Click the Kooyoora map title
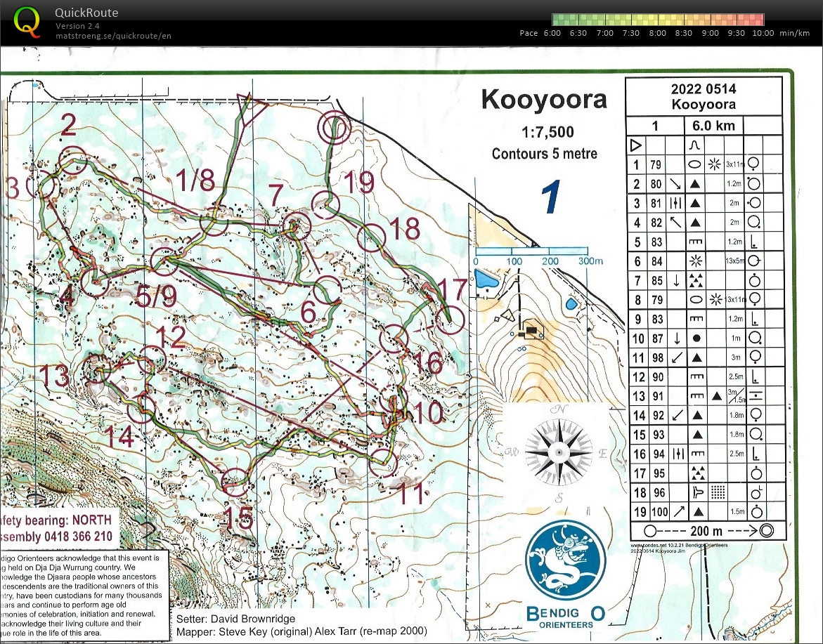 [543, 100]
